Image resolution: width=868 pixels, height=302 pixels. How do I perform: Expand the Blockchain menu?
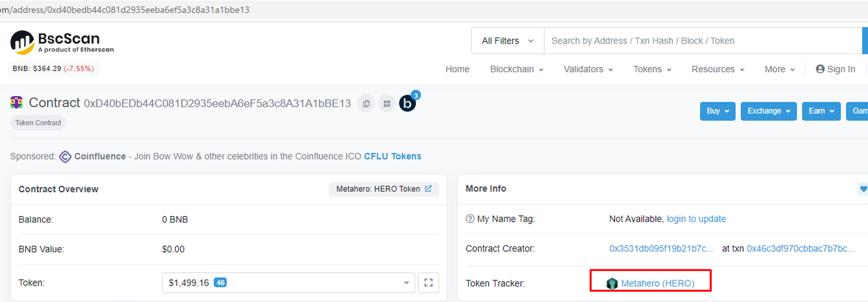(x=516, y=69)
